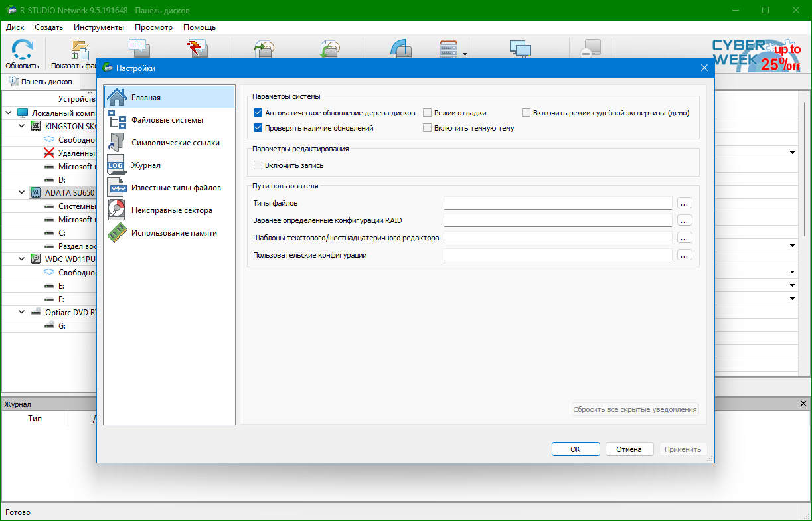Enable the Включить темную тему checkbox
Screen dimensions: 812x521
pos(428,128)
